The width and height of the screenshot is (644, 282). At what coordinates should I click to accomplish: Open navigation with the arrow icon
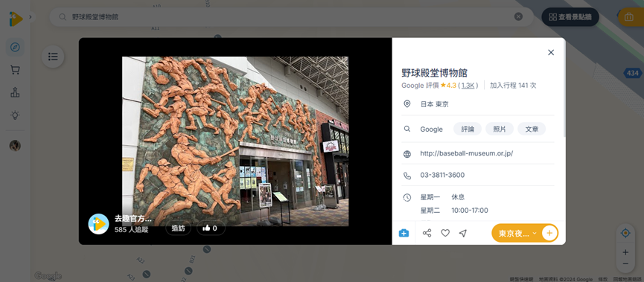(463, 233)
